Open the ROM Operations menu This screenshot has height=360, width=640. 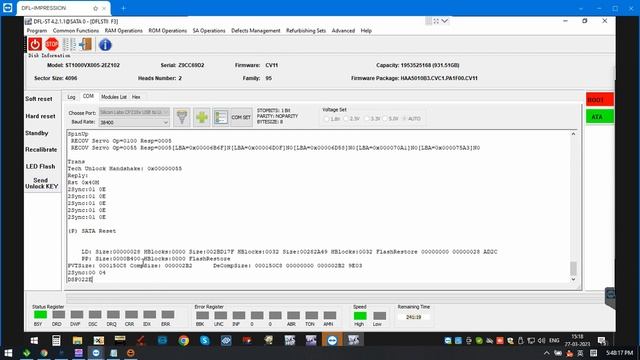click(167, 31)
